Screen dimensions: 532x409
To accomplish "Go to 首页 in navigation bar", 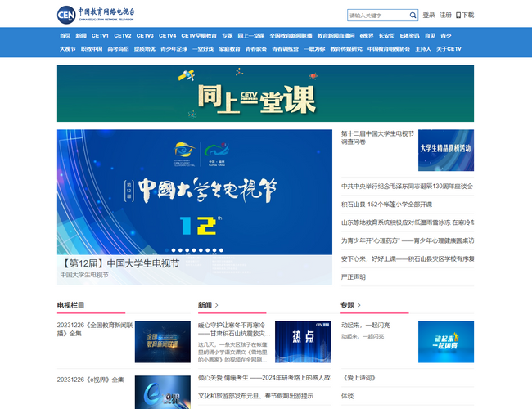I will tap(65, 36).
